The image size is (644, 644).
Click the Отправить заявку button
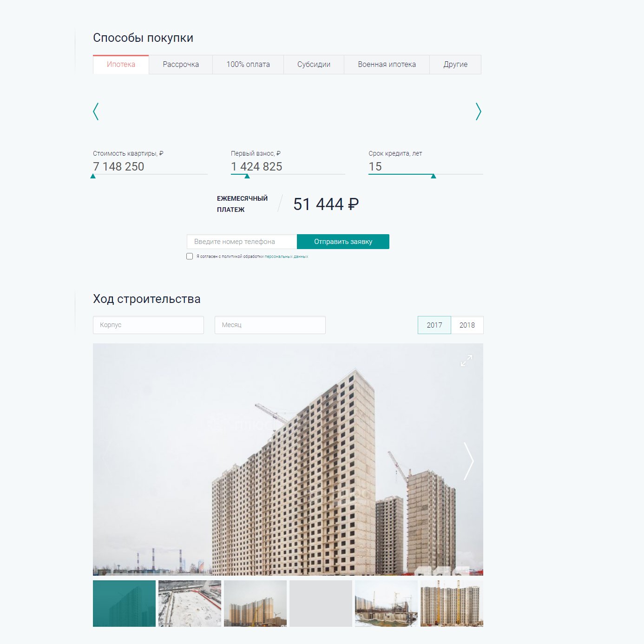click(x=343, y=242)
